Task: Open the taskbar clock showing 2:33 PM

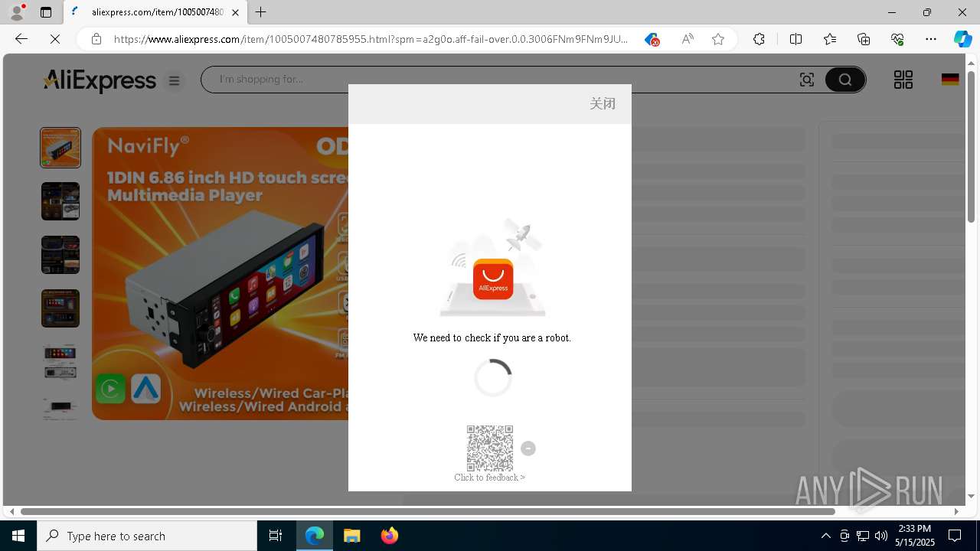Action: 916,536
